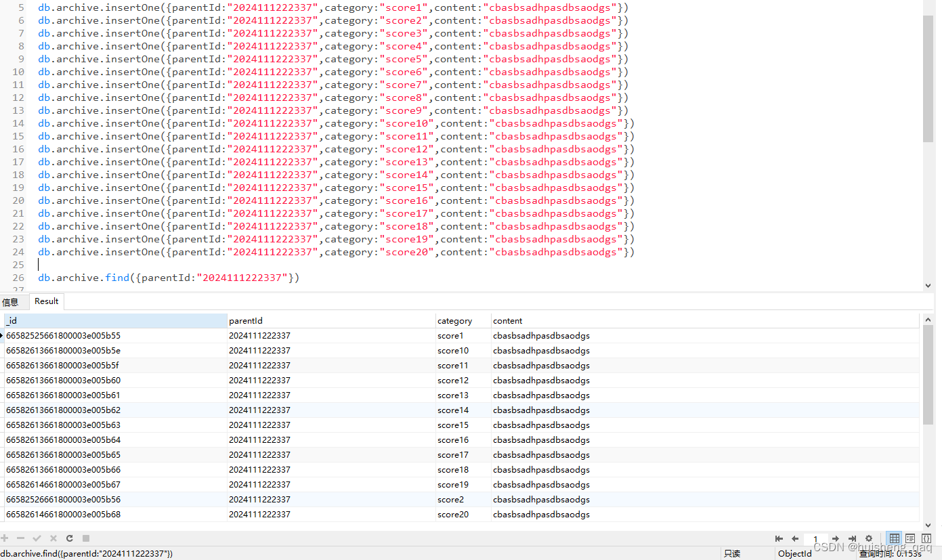Click the status bar query text

tap(87, 554)
